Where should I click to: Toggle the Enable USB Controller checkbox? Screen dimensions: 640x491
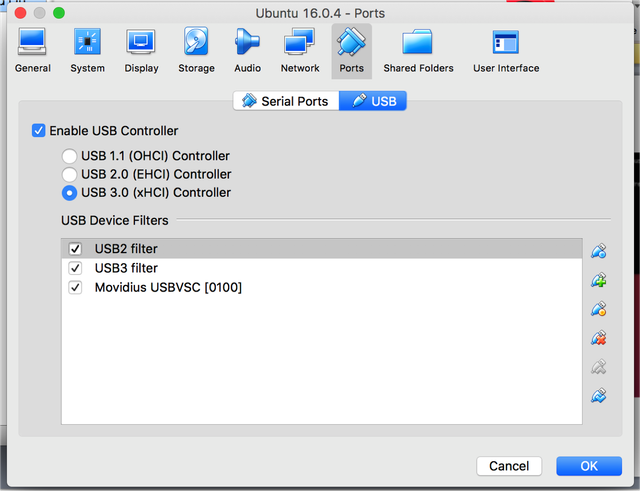click(38, 131)
